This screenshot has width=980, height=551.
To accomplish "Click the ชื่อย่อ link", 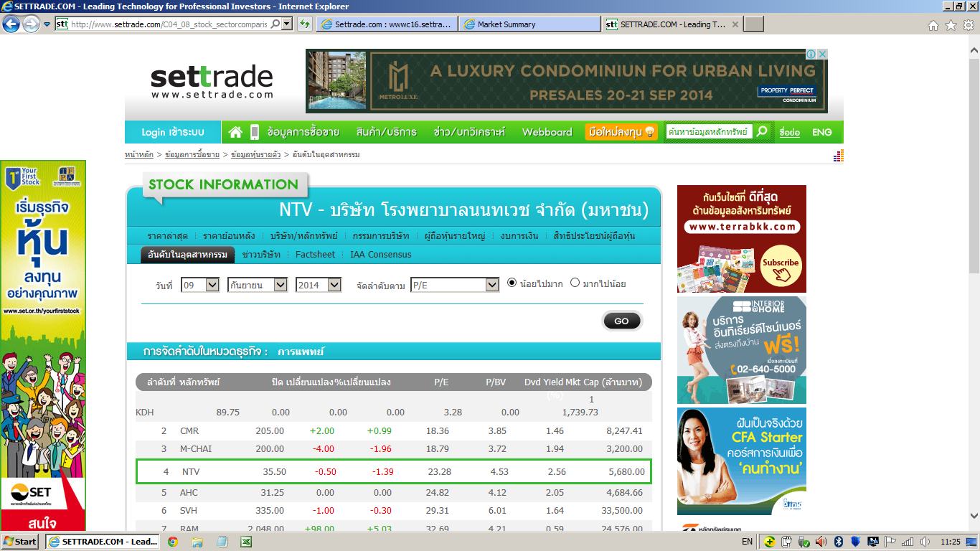I will (x=789, y=133).
